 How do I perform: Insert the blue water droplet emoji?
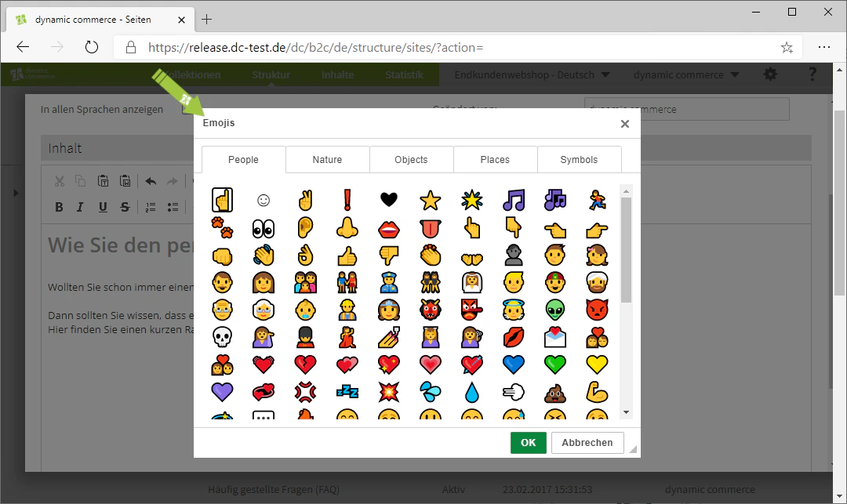pyautogui.click(x=471, y=392)
